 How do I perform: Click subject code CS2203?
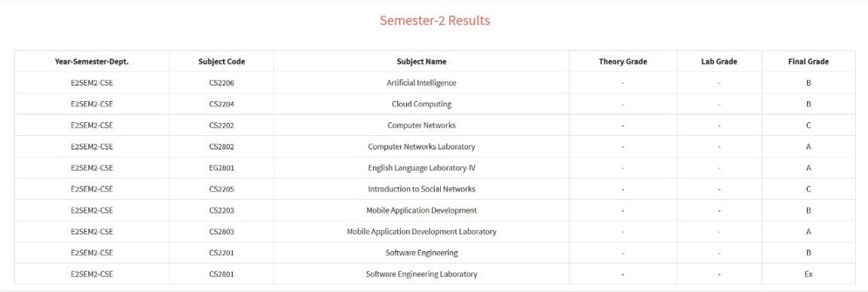[x=222, y=210]
